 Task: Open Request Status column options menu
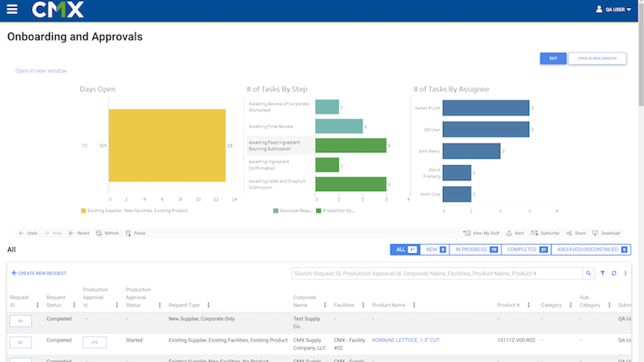pos(73,306)
